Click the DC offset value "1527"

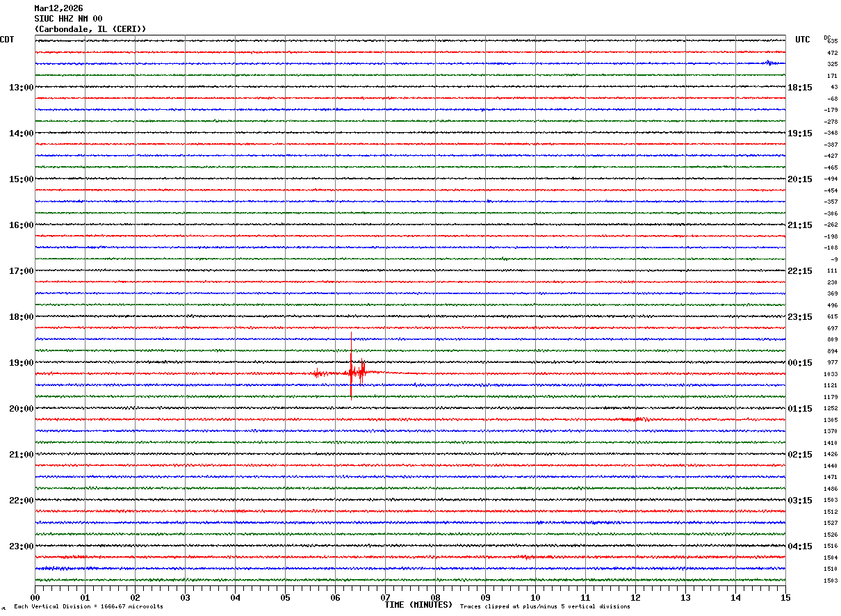(831, 523)
